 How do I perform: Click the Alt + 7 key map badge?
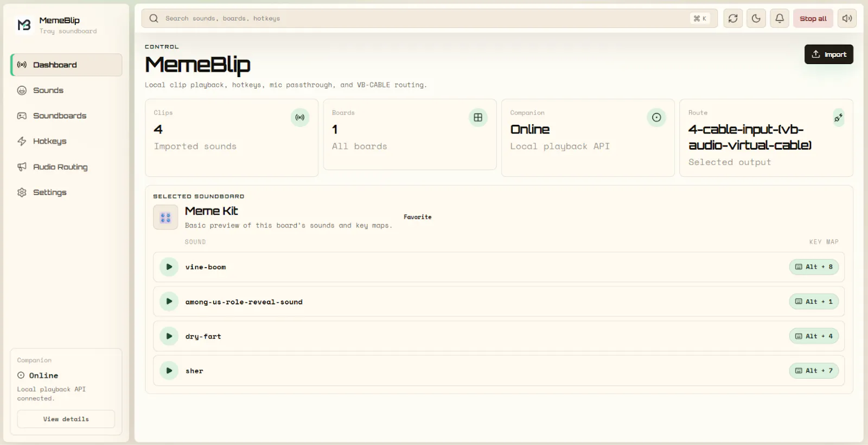pos(814,371)
